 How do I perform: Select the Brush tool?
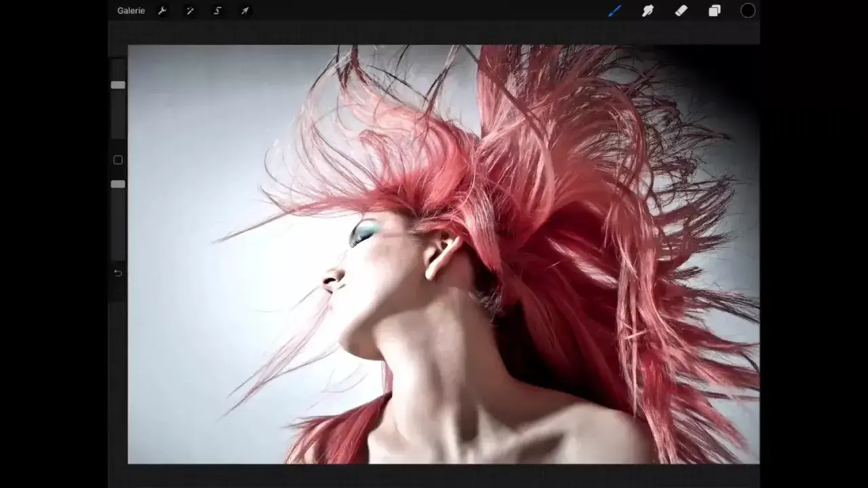pyautogui.click(x=614, y=11)
